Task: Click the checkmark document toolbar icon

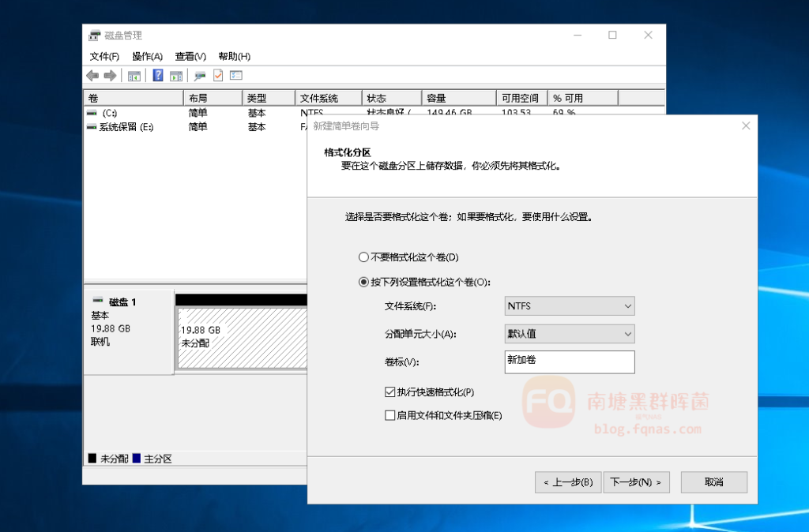Action: [x=218, y=76]
